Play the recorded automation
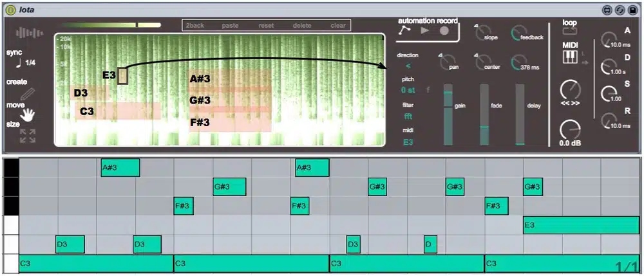 [x=425, y=31]
